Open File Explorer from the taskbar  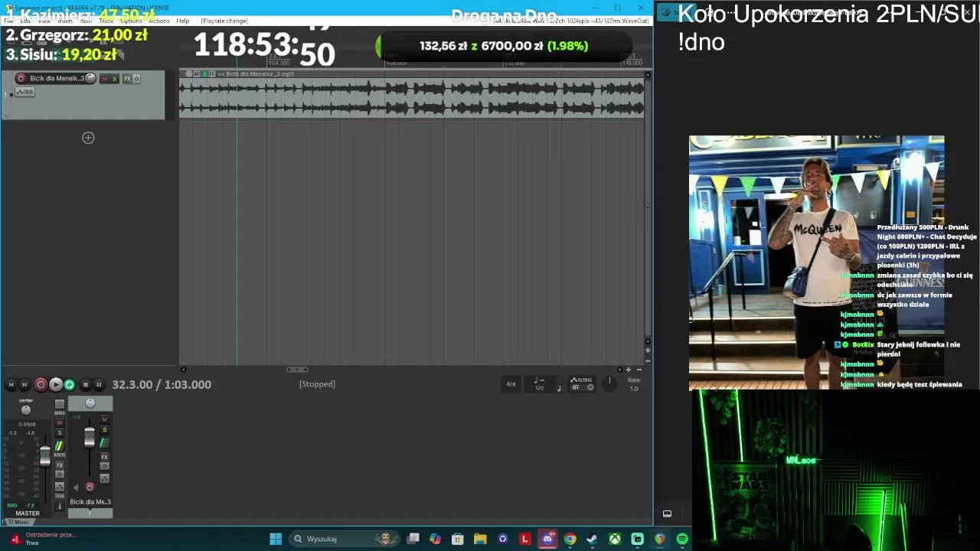480,539
